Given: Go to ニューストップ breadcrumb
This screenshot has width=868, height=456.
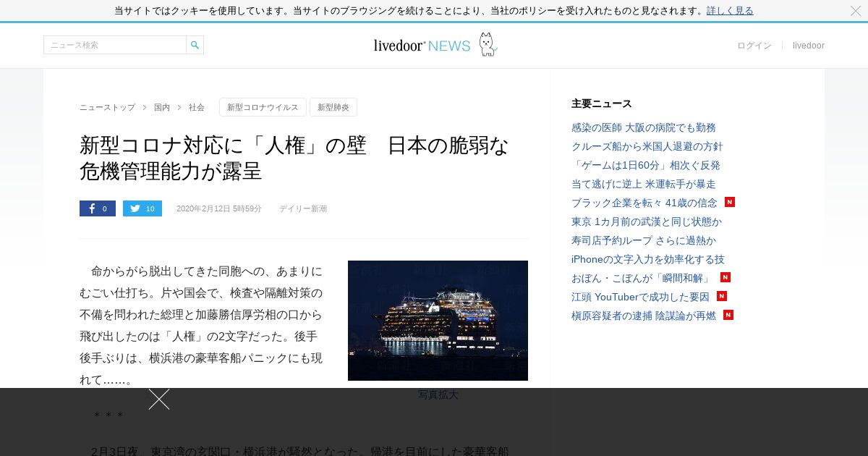Looking at the screenshot, I should [107, 107].
